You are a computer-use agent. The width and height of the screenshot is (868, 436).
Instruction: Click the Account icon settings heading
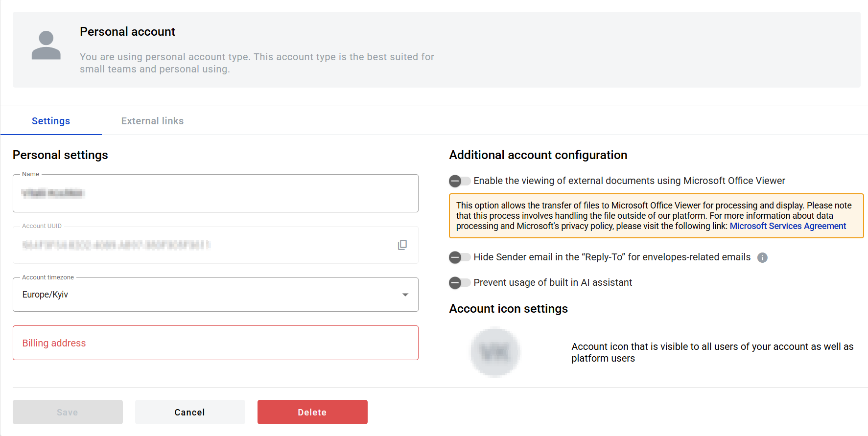click(x=508, y=309)
